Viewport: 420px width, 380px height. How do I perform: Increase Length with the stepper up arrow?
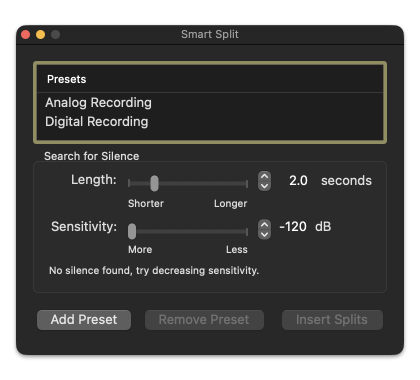[x=264, y=177]
